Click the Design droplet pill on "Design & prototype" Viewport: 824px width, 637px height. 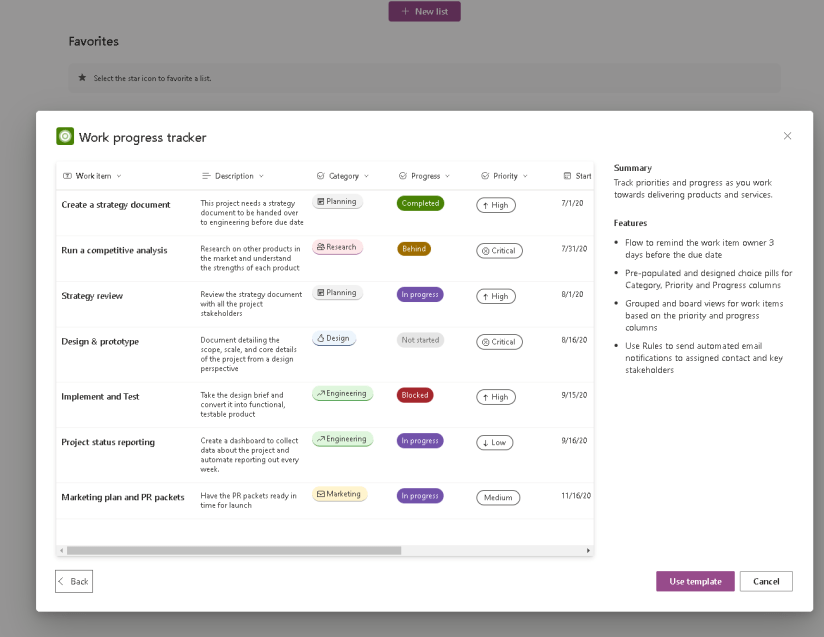pyautogui.click(x=334, y=337)
